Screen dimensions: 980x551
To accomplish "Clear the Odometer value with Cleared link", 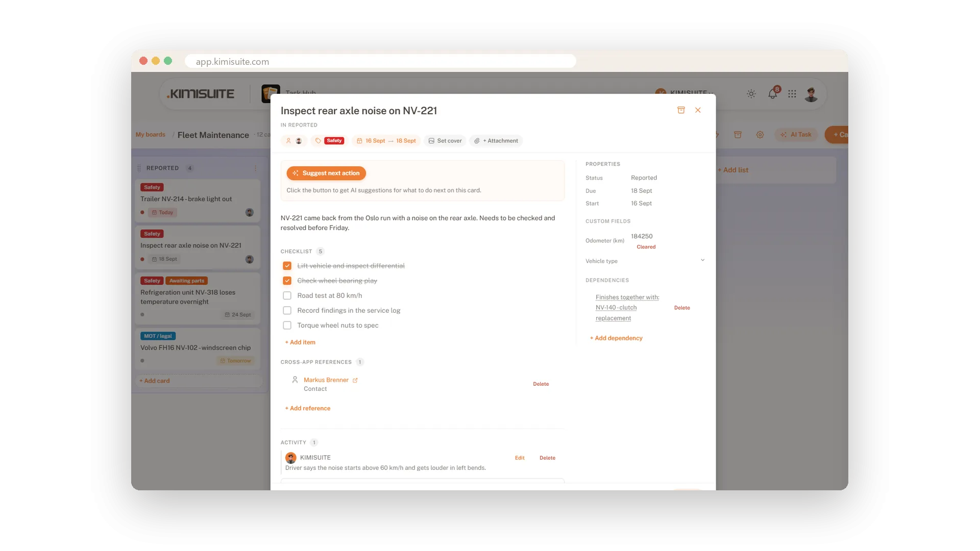I will [x=646, y=247].
